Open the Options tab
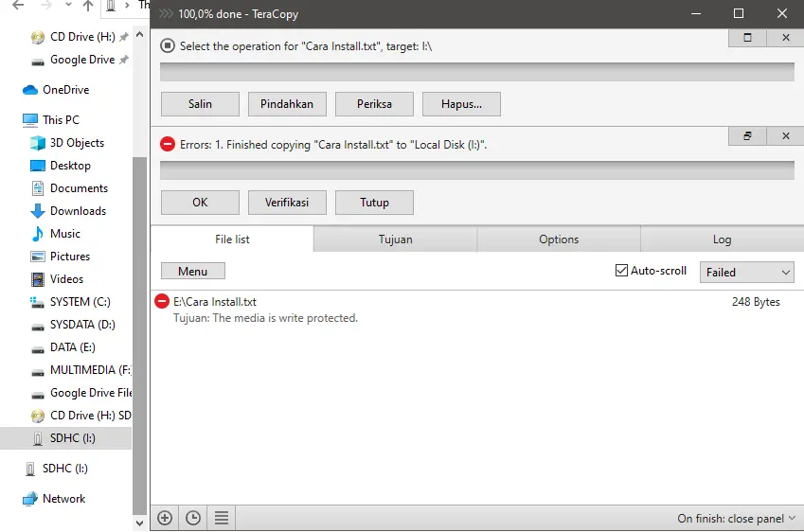This screenshot has height=532, width=804. click(x=559, y=239)
